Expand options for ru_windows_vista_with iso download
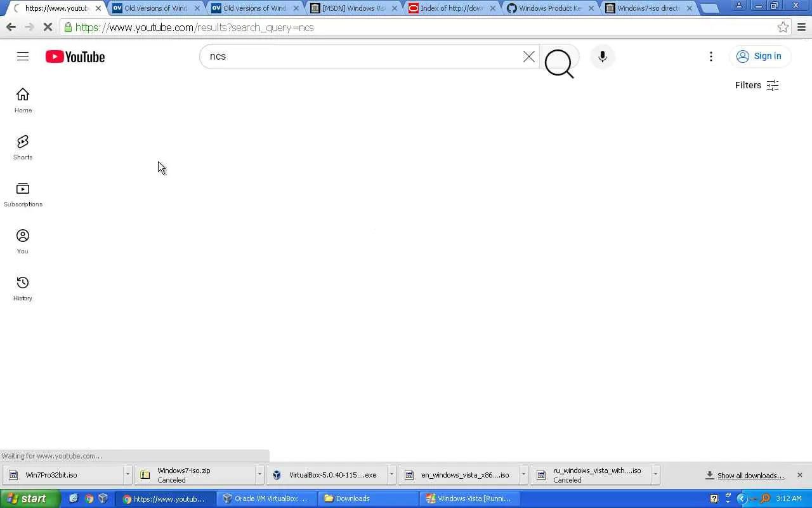This screenshot has height=508, width=812. [x=655, y=475]
